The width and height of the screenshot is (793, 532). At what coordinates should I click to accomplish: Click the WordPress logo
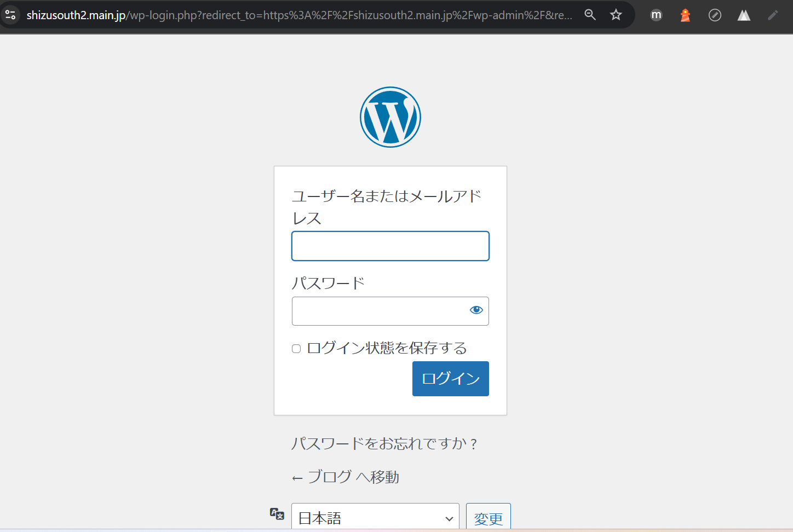click(x=390, y=117)
